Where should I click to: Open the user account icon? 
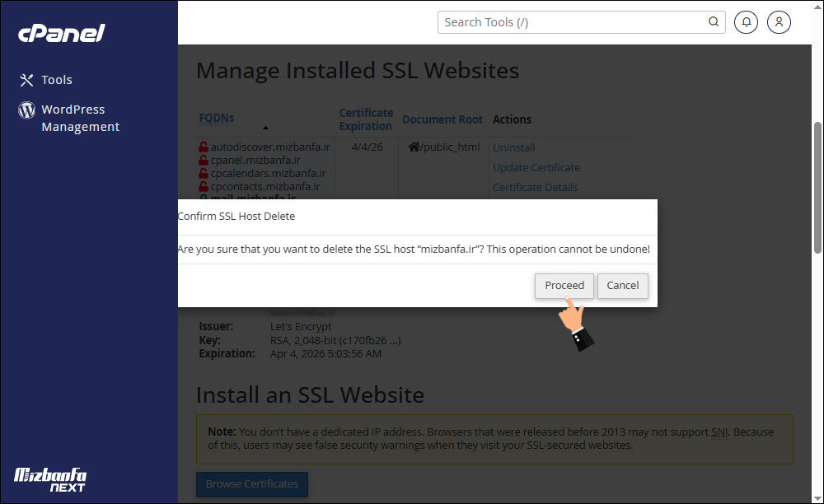tap(779, 22)
